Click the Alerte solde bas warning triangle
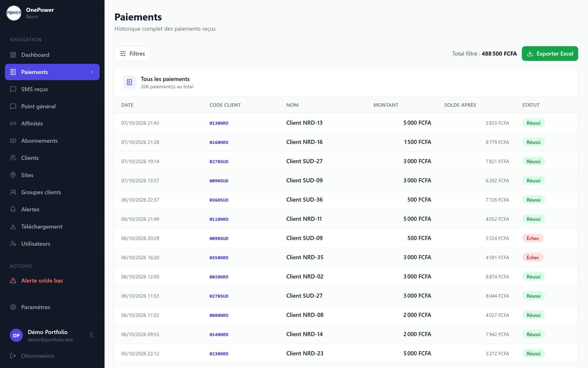This screenshot has height=368, width=588. (x=13, y=280)
